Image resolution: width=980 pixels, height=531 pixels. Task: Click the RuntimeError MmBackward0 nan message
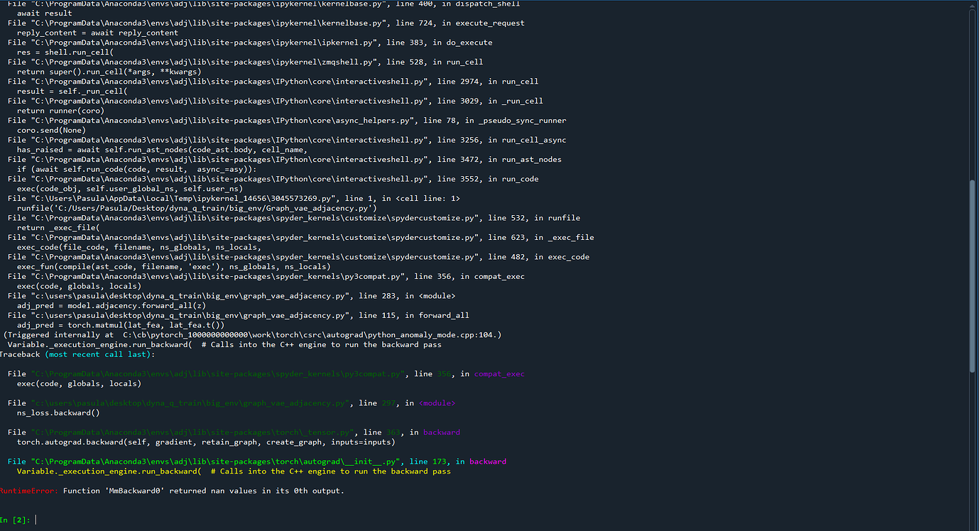[x=172, y=491]
